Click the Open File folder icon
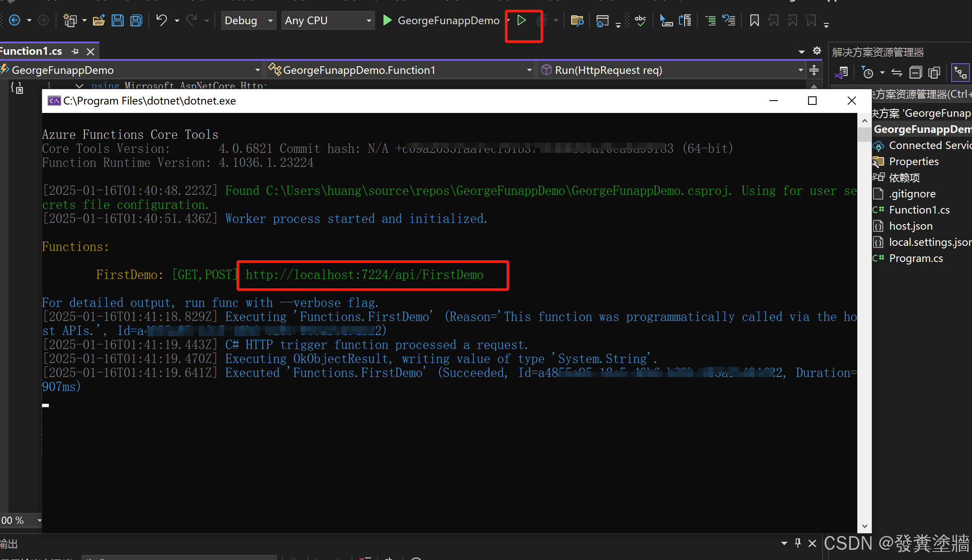The height and width of the screenshot is (560, 972). [99, 20]
